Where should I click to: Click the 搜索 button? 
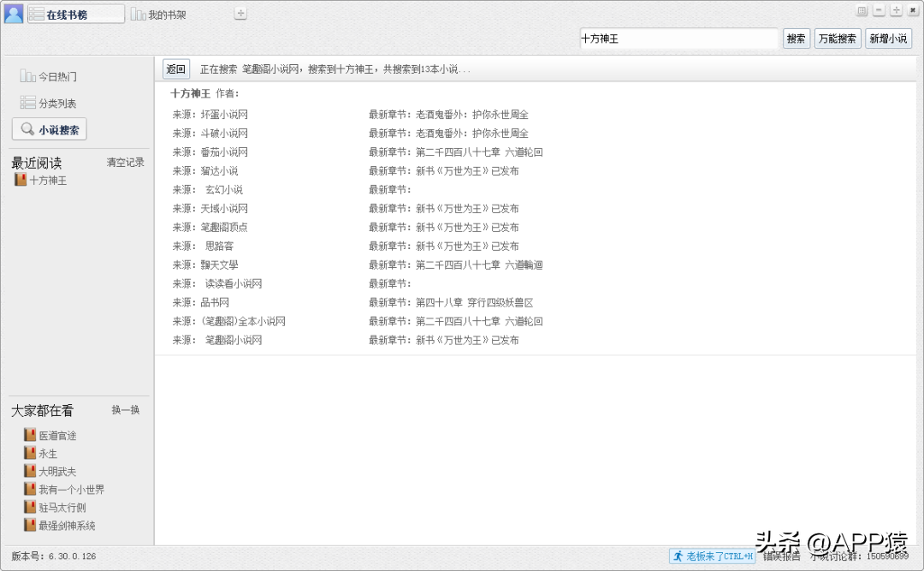[x=797, y=39]
